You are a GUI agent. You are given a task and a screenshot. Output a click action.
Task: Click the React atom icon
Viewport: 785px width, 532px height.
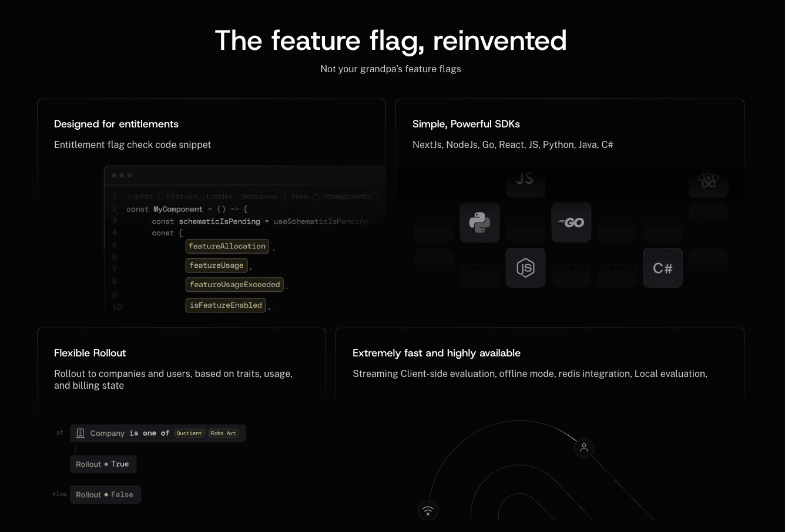[708, 180]
